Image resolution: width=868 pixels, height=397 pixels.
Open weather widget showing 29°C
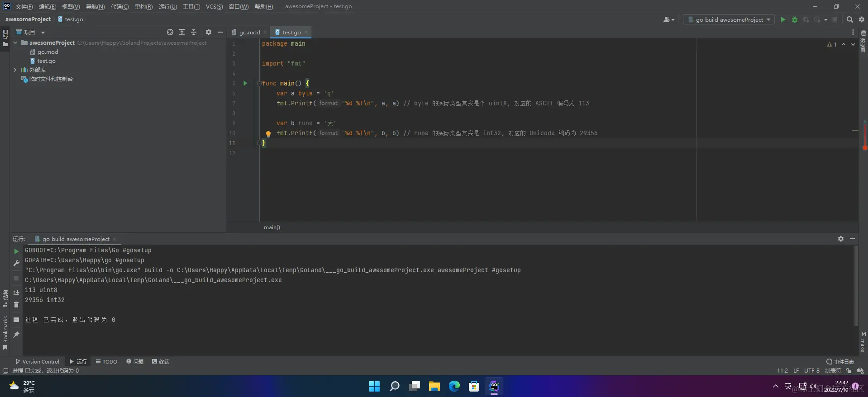[x=23, y=386]
